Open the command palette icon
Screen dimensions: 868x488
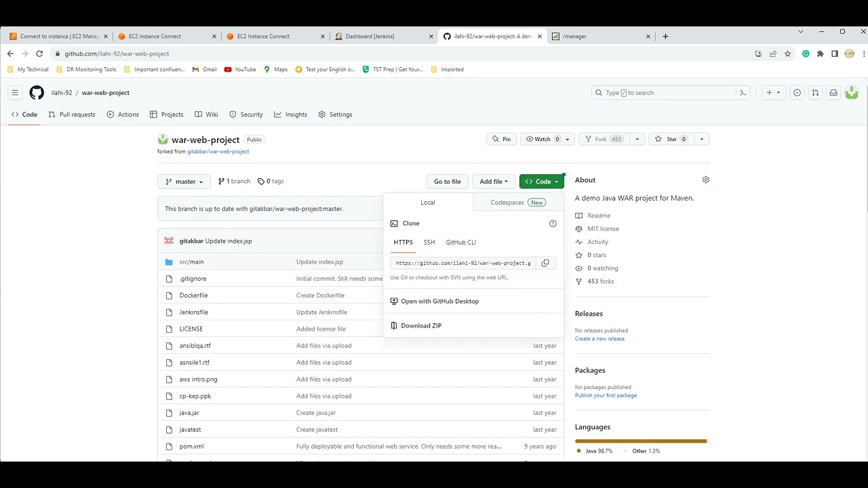pos(743,93)
